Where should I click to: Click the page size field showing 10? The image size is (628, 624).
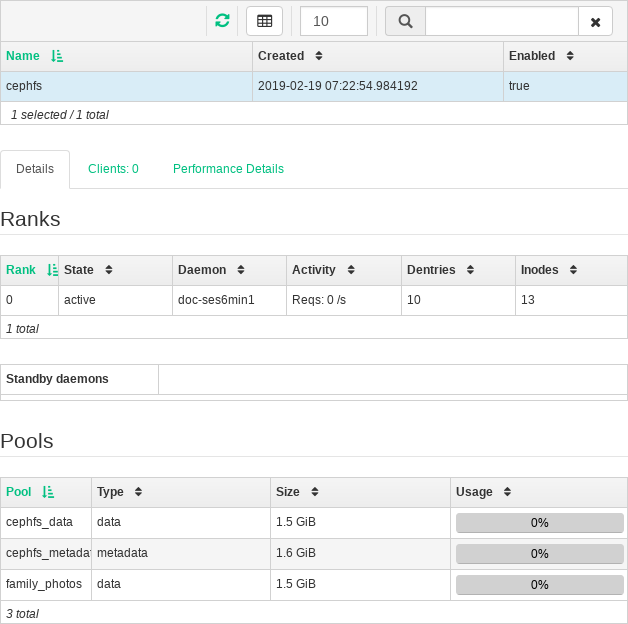(333, 21)
